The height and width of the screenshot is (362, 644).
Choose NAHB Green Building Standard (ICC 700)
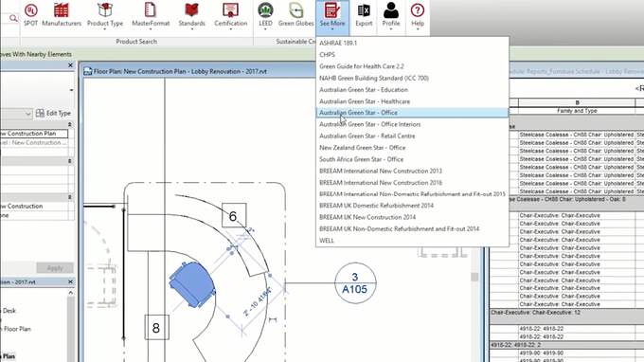412,78
